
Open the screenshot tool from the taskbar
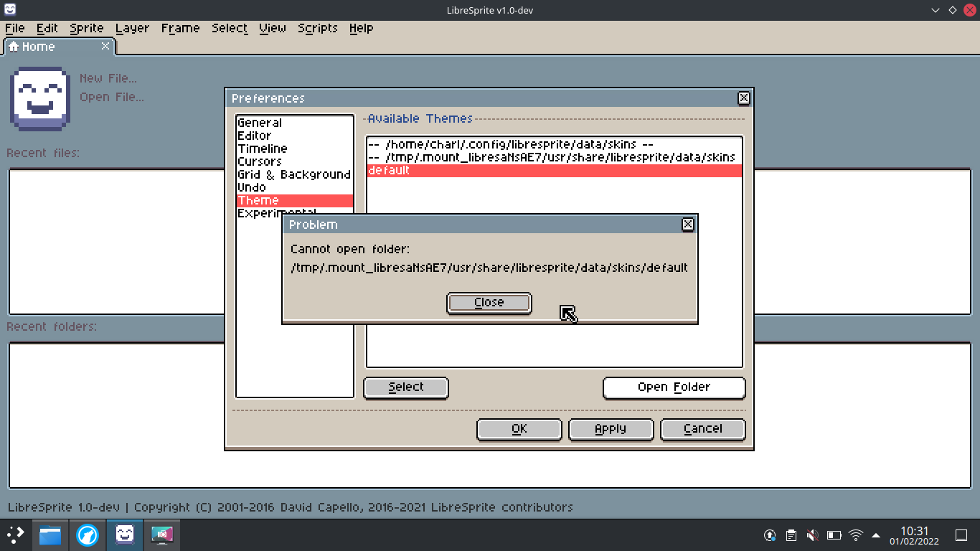tap(162, 534)
